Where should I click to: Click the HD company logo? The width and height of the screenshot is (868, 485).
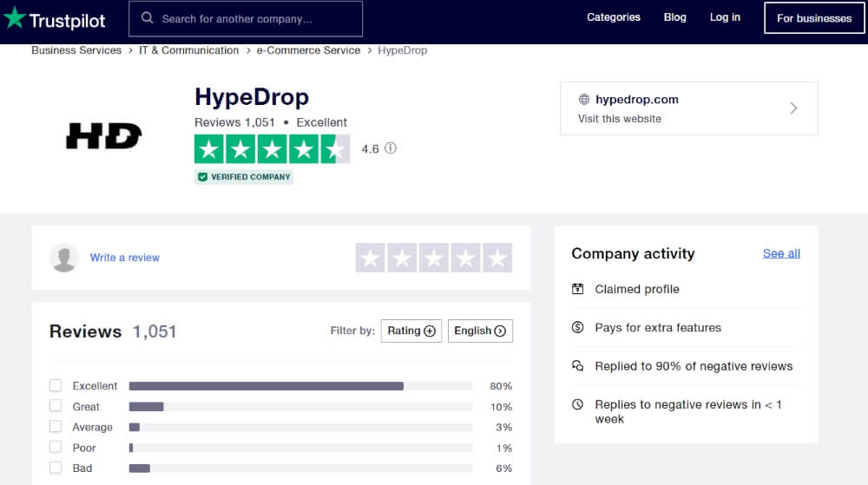pyautogui.click(x=103, y=135)
